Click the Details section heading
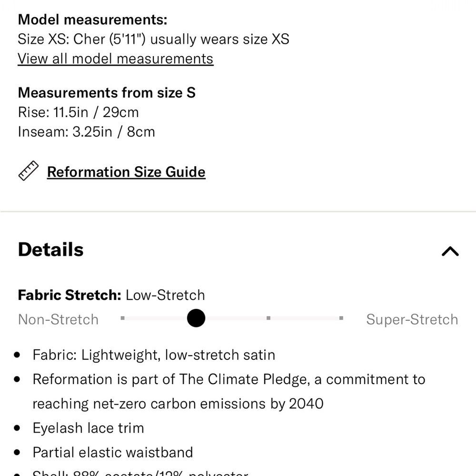The height and width of the screenshot is (476, 476). [x=51, y=249]
